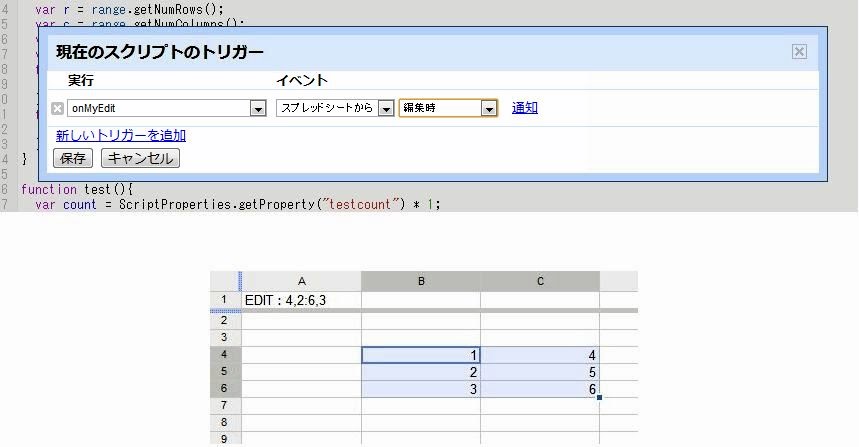The image size is (859, 447).
Task: Select column C header
Action: click(540, 281)
